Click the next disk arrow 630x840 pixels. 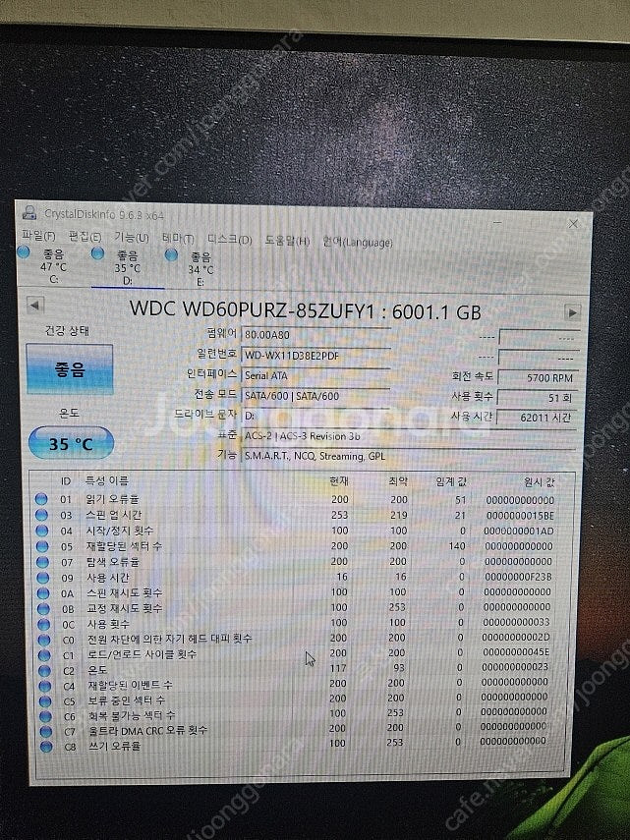pyautogui.click(x=572, y=311)
